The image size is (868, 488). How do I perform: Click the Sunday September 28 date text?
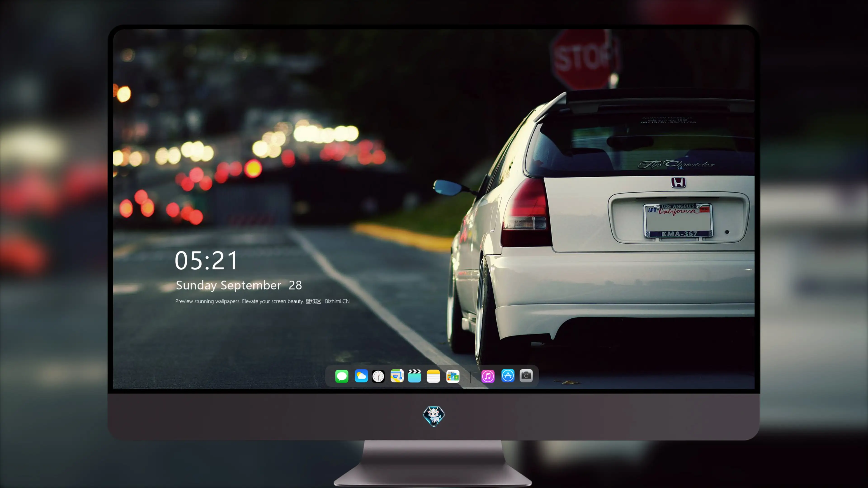(239, 285)
